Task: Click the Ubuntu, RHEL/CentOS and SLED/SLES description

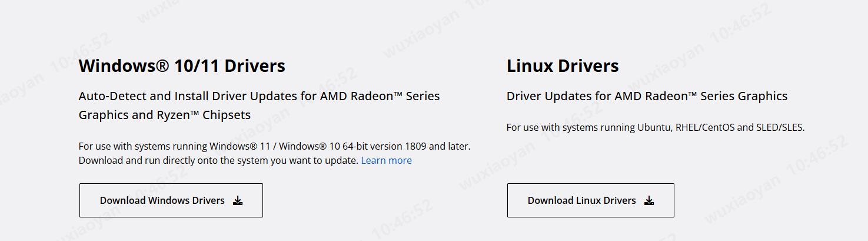Action: click(x=655, y=127)
